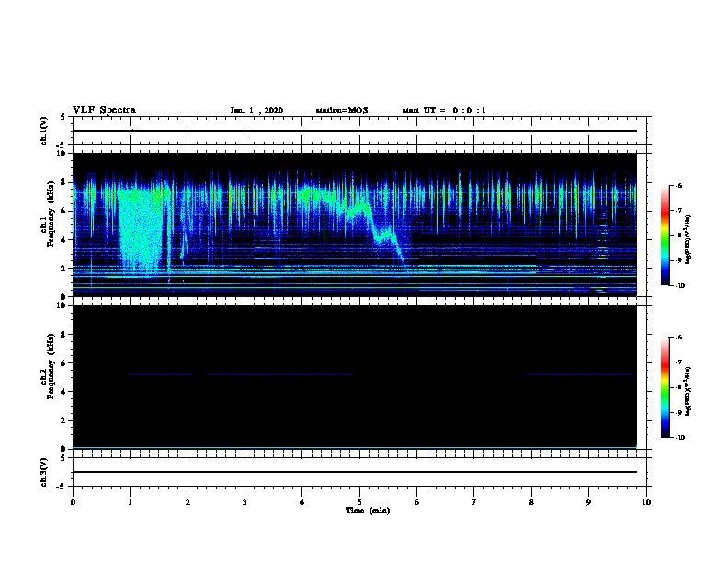This screenshot has height=563, width=728.
Task: Click the ch.1 spectrogram color bar
Action: (x=665, y=236)
